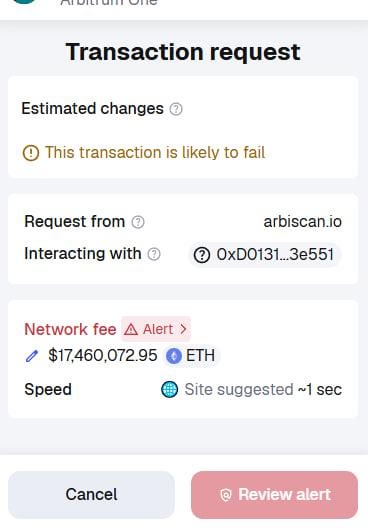This screenshot has height=531, width=368.
Task: Click the $17,460,072.95 fee amount
Action: 103,356
